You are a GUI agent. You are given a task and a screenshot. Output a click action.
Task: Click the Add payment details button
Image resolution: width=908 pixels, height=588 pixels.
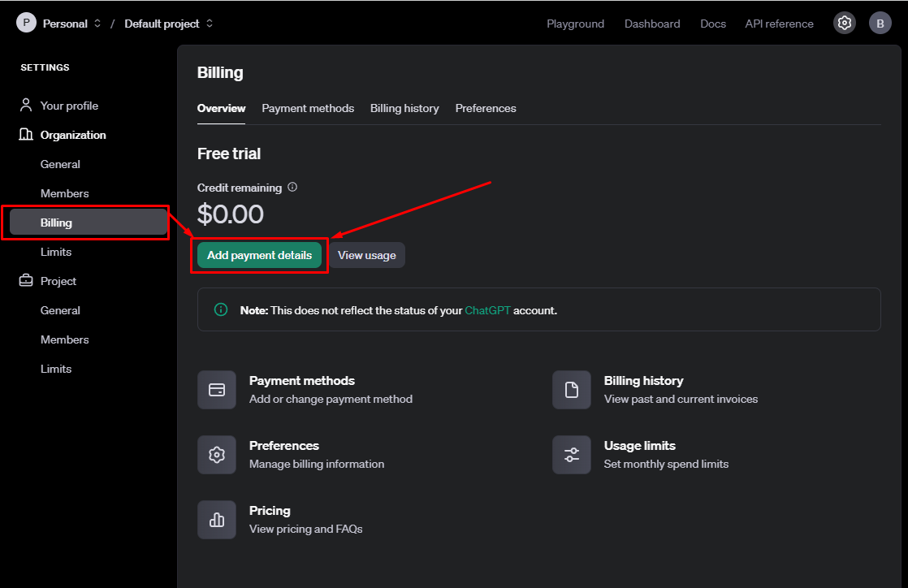pos(259,255)
